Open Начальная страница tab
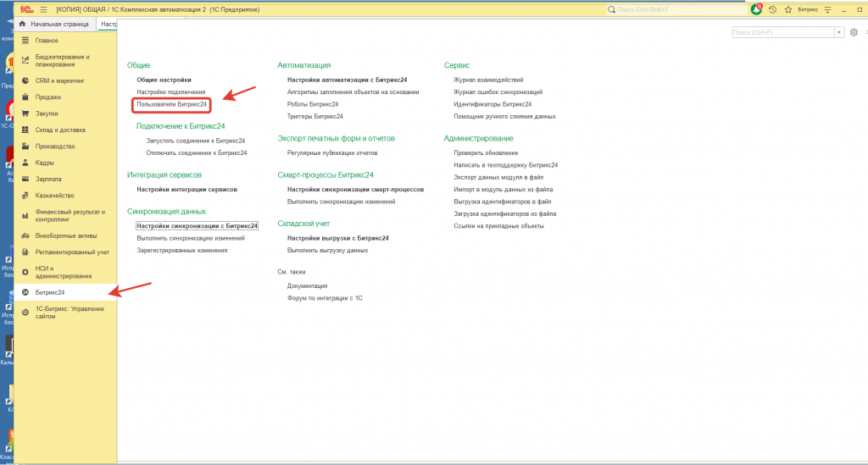 [54, 24]
